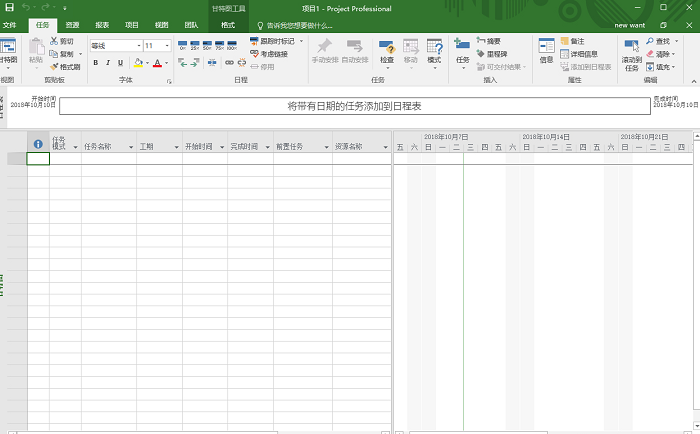Click the Bold formatting icon
The width and height of the screenshot is (700, 434).
[96, 63]
